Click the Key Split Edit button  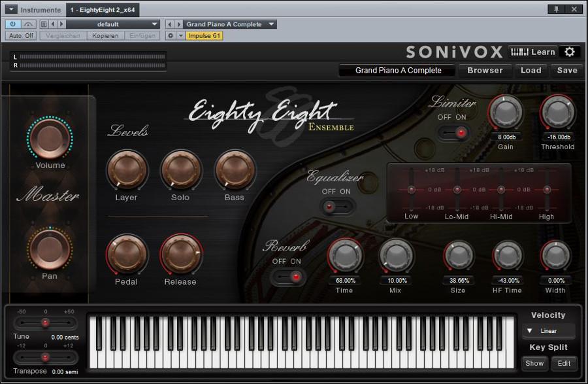[564, 363]
